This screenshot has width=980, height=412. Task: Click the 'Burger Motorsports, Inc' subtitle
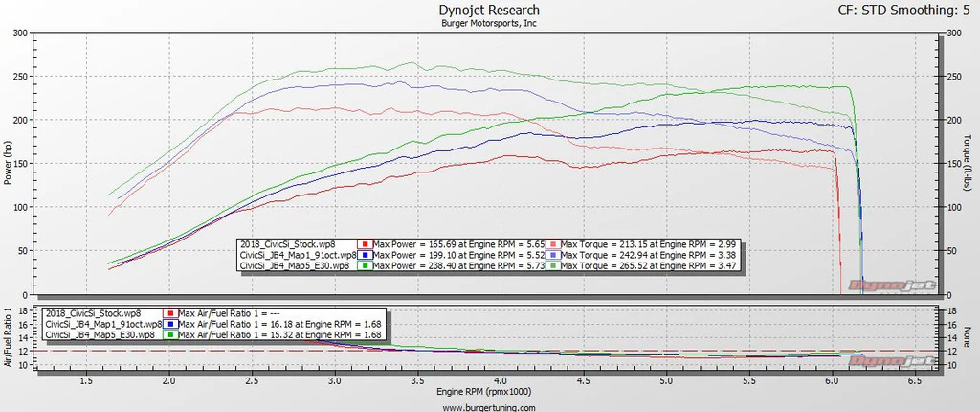pyautogui.click(x=489, y=23)
